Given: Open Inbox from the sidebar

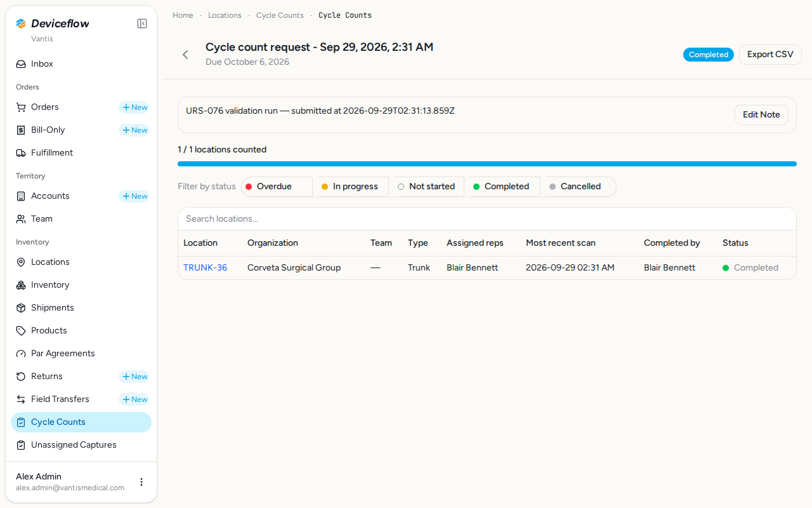Looking at the screenshot, I should tap(81, 64).
